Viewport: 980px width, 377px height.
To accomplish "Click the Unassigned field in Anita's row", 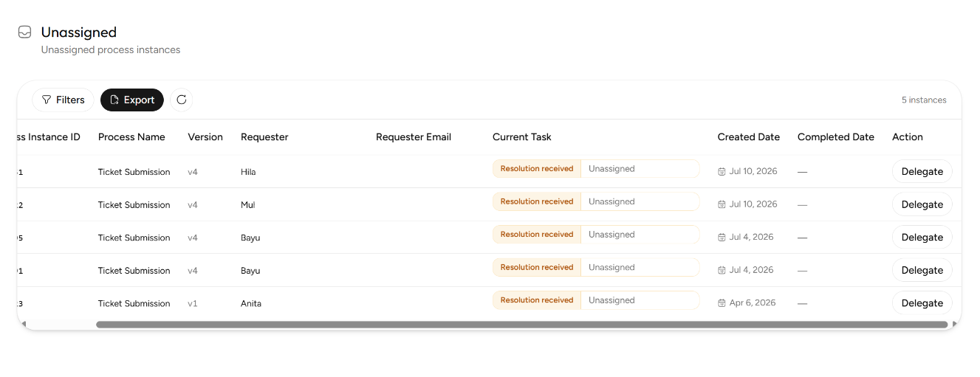I will click(x=640, y=300).
